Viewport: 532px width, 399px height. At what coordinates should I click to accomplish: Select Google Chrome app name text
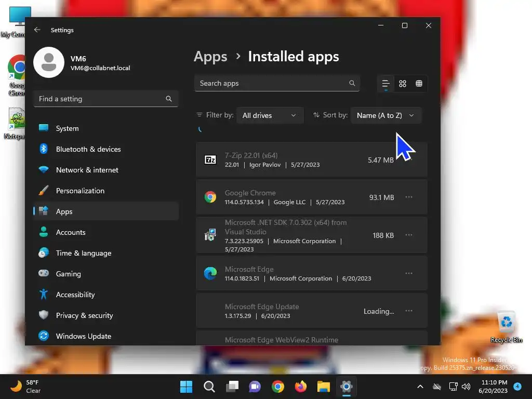(x=250, y=193)
